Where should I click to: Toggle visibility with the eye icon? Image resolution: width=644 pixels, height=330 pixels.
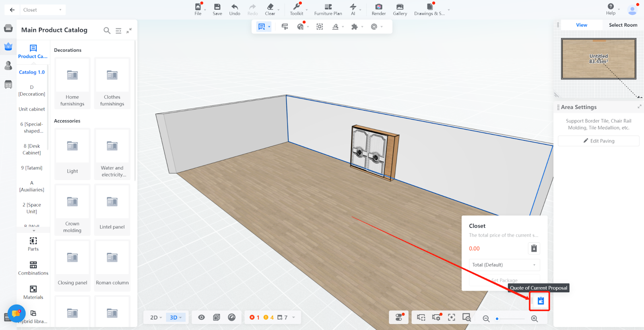[x=201, y=318]
